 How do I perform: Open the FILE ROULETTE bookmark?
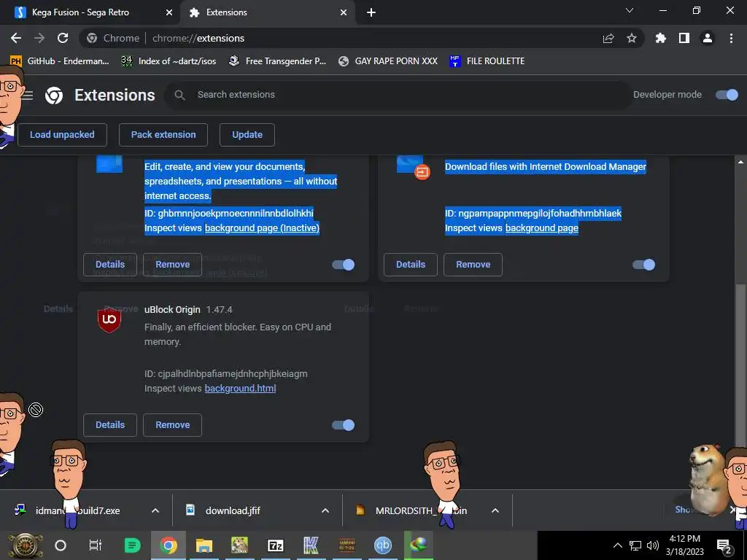[x=487, y=61]
